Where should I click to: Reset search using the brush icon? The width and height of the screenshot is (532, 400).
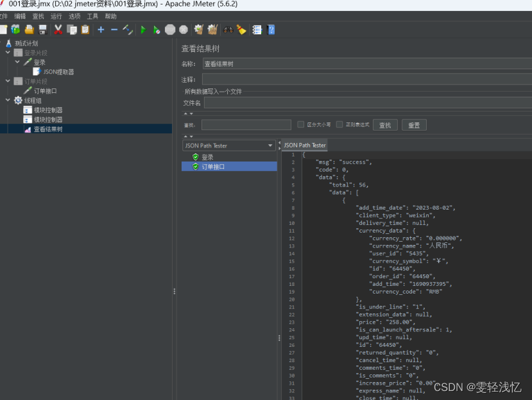[241, 30]
